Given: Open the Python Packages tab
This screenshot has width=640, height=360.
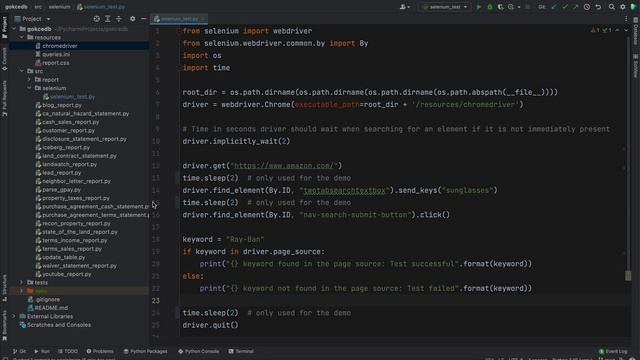Looking at the screenshot, I should click(x=145, y=351).
